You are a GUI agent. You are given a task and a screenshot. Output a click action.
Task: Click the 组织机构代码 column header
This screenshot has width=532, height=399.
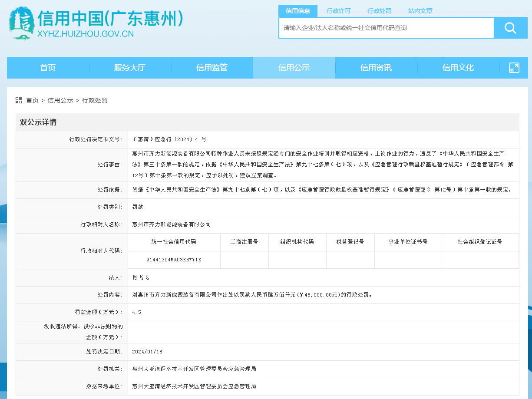[297, 242]
